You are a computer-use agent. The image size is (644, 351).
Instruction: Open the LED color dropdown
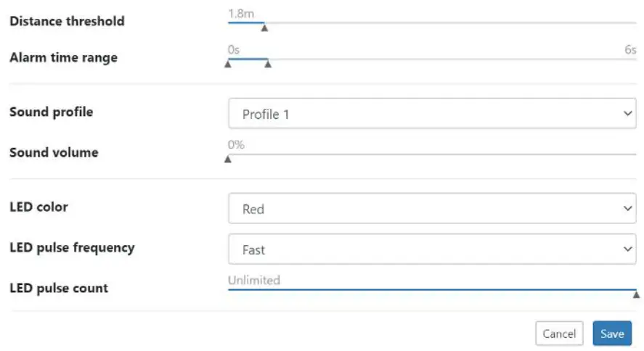click(431, 209)
